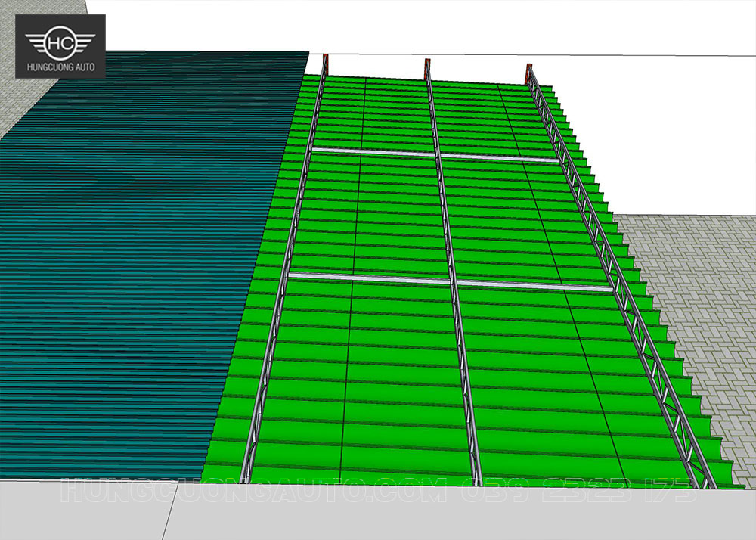Select the upper white purlin, right segment

point(500,158)
